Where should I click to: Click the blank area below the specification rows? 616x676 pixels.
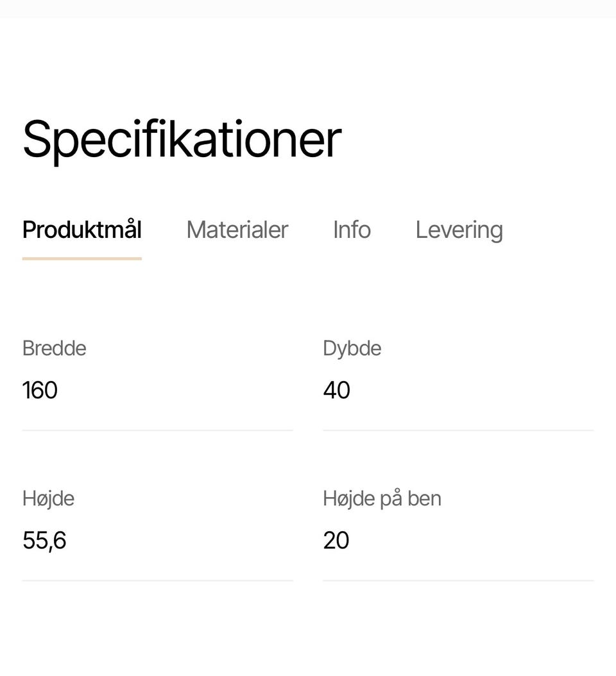(x=308, y=632)
